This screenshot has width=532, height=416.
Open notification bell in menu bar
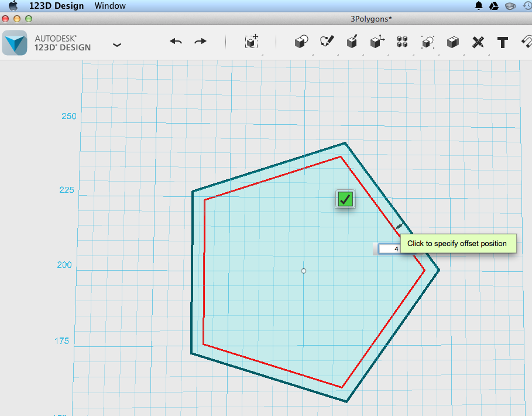tap(478, 6)
